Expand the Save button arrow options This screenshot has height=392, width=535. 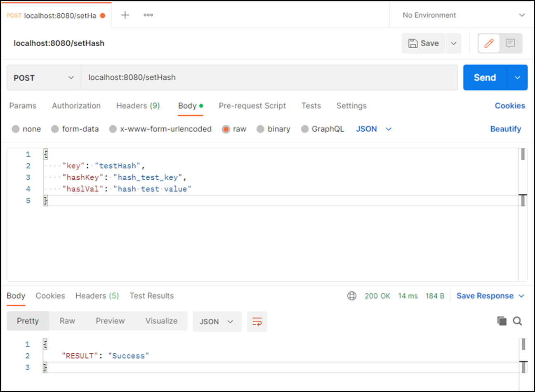(x=453, y=43)
